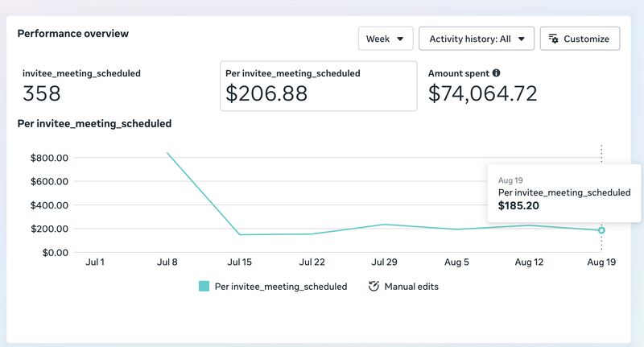Image resolution: width=644 pixels, height=347 pixels.
Task: Select the Per invitee_meeting_scheduled $206.88 metric card
Action: (318, 86)
